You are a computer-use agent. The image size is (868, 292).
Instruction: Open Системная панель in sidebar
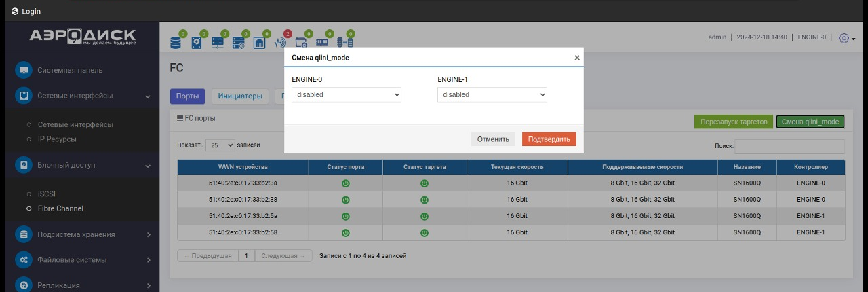click(x=71, y=70)
